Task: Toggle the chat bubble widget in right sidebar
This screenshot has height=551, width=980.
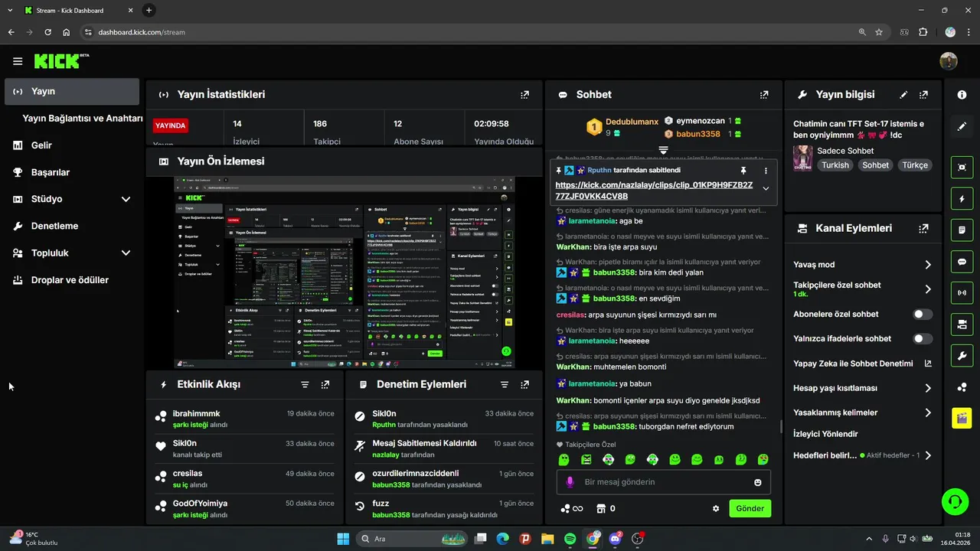Action: (962, 262)
